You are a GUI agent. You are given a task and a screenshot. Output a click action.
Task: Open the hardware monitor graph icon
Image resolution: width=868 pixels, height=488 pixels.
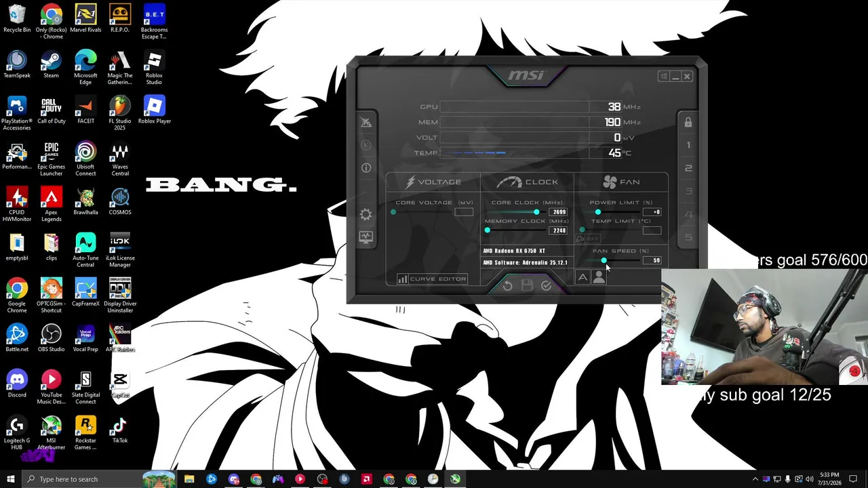(x=366, y=237)
